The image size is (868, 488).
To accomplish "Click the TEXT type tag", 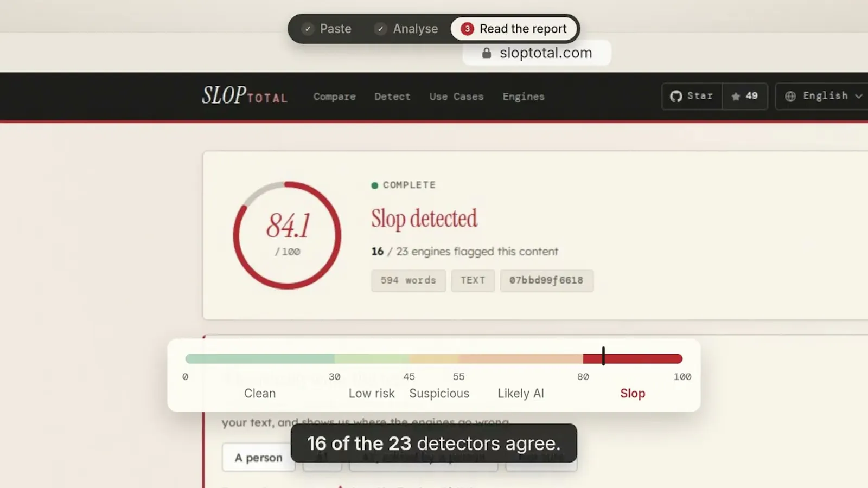I will pos(473,280).
